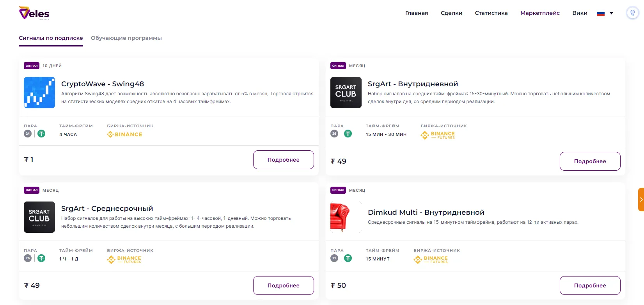Click Binance Futures logo in SrgArt Среднесрочный

124,259
